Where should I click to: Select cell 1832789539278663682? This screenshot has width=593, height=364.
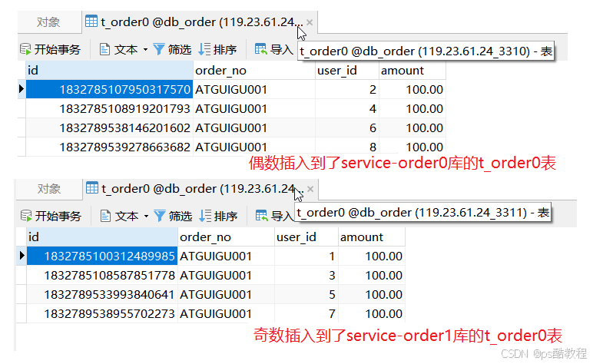[109, 147]
